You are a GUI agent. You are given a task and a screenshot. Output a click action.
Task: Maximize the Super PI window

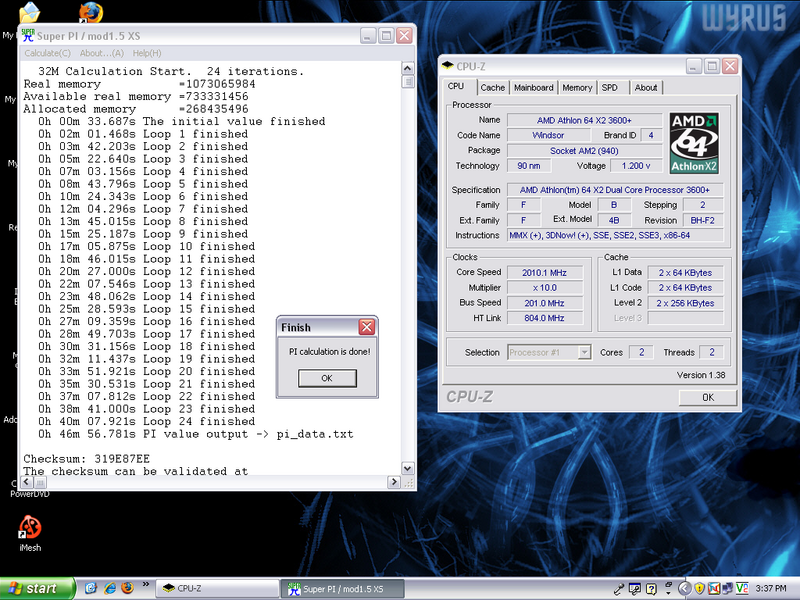coord(386,36)
